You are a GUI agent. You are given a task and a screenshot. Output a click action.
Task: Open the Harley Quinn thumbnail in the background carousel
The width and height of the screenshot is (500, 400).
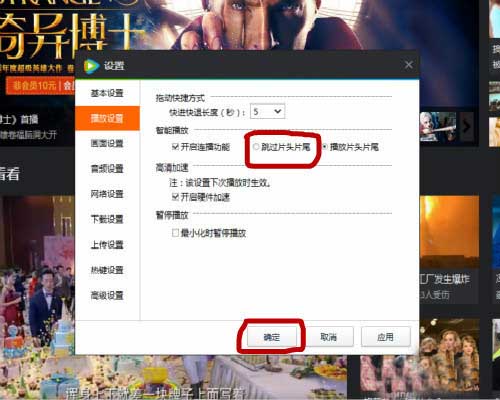438,127
